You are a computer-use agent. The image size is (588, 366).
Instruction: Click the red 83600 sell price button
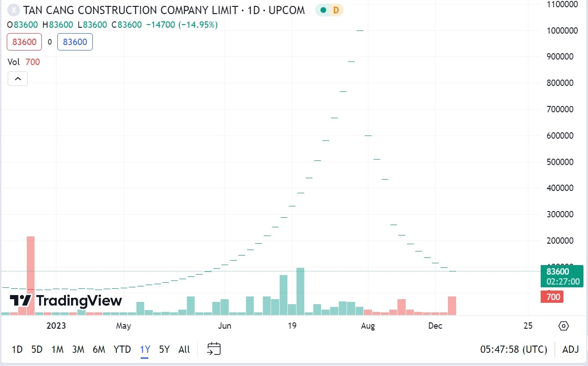(x=25, y=42)
